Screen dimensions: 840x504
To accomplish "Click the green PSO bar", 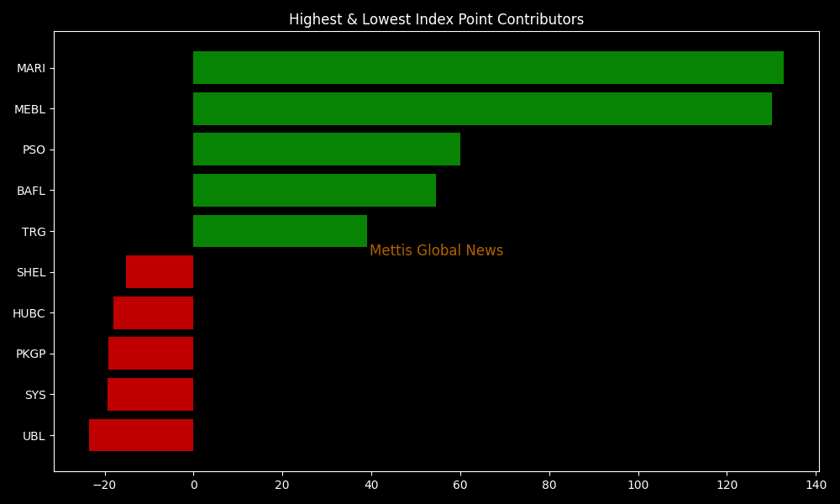I will [x=327, y=149].
